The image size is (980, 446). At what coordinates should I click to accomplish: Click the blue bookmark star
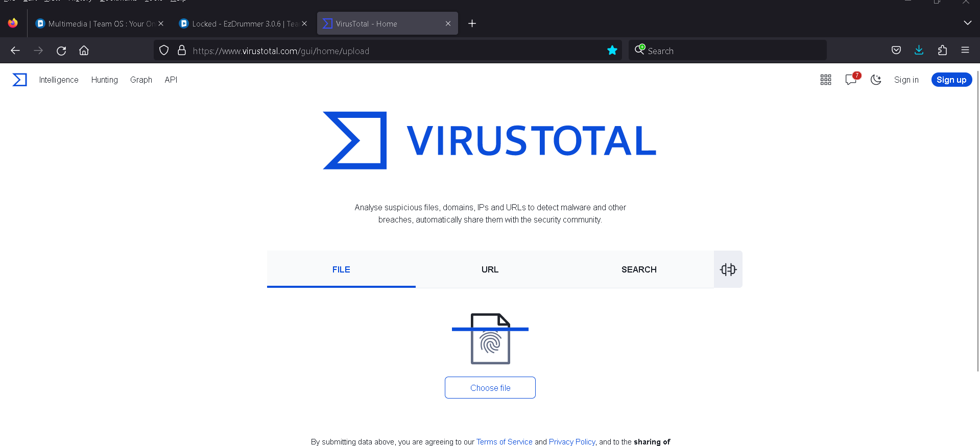pyautogui.click(x=612, y=50)
